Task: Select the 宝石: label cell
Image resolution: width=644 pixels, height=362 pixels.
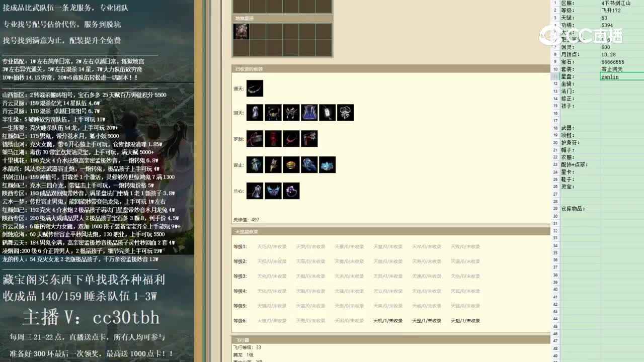Action: [x=580, y=62]
